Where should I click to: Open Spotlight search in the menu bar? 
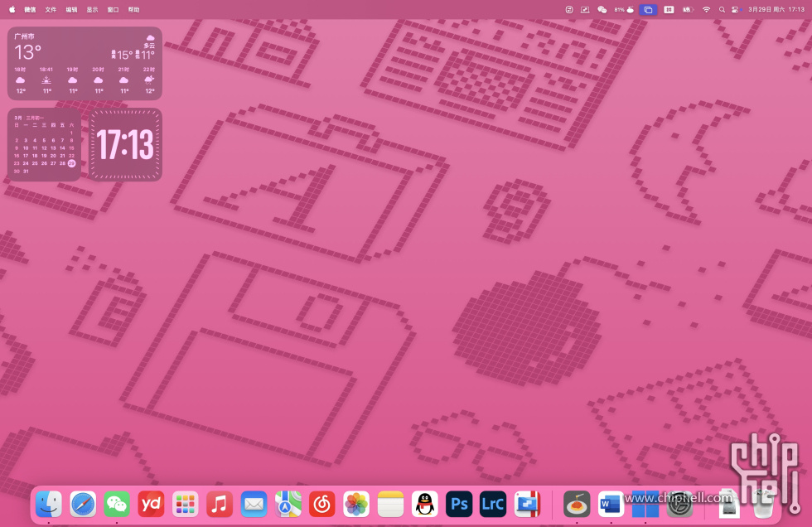(722, 9)
